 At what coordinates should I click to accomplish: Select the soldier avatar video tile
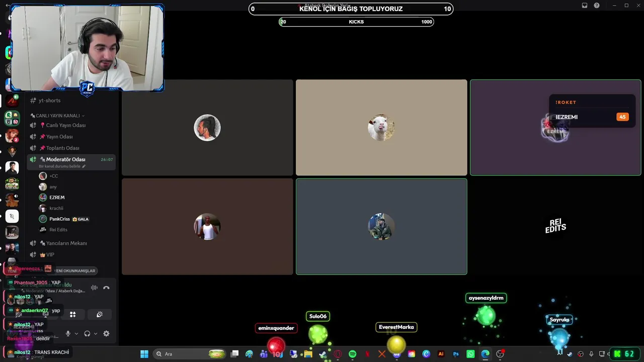381,227
